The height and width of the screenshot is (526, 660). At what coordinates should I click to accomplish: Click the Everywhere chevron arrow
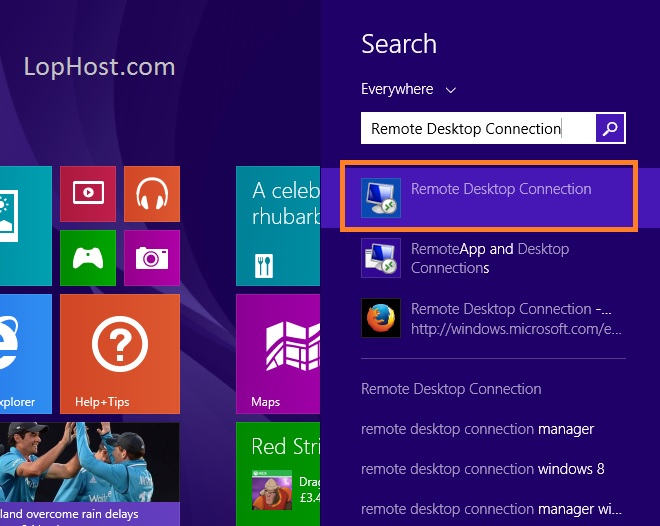coord(451,90)
